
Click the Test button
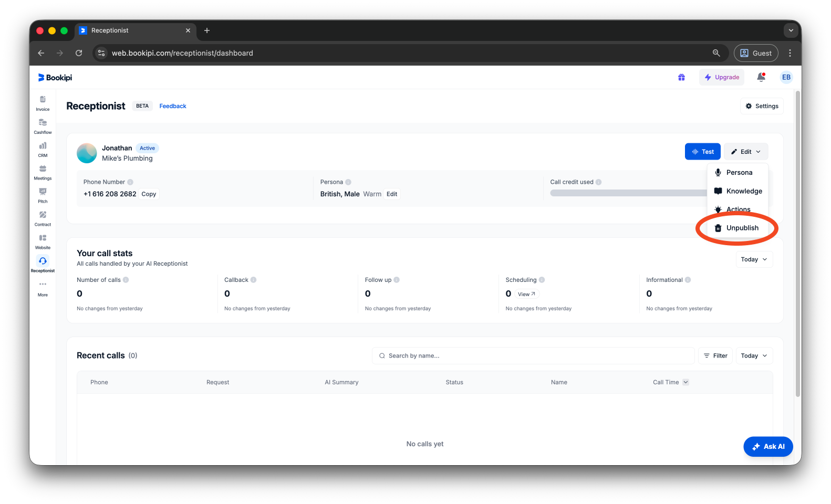(702, 152)
